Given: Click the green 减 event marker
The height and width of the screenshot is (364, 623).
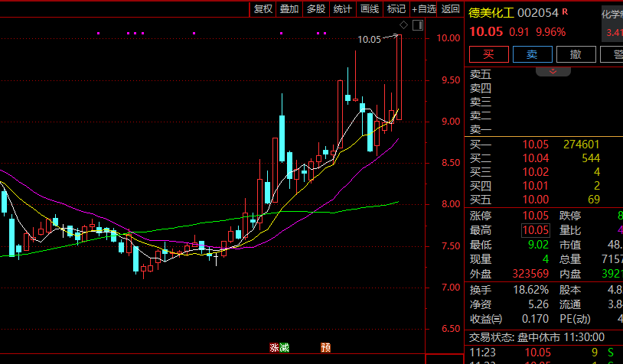Looking at the screenshot, I should click(x=284, y=347).
